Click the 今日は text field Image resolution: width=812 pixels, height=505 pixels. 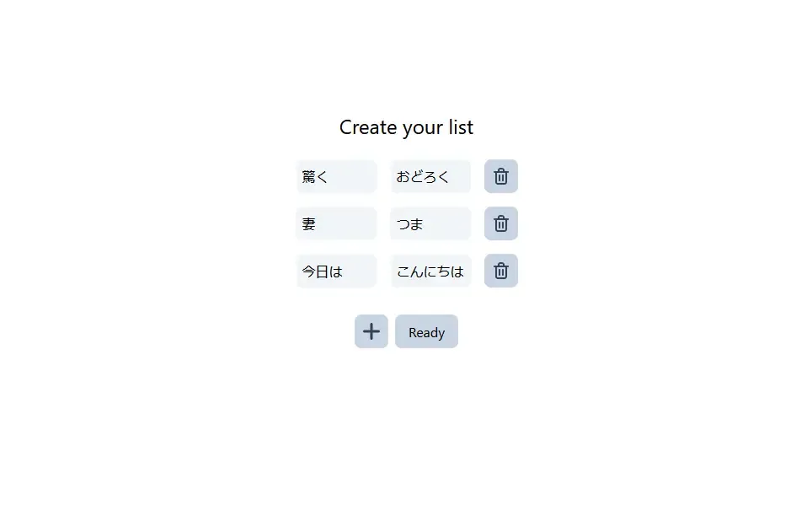(x=336, y=271)
